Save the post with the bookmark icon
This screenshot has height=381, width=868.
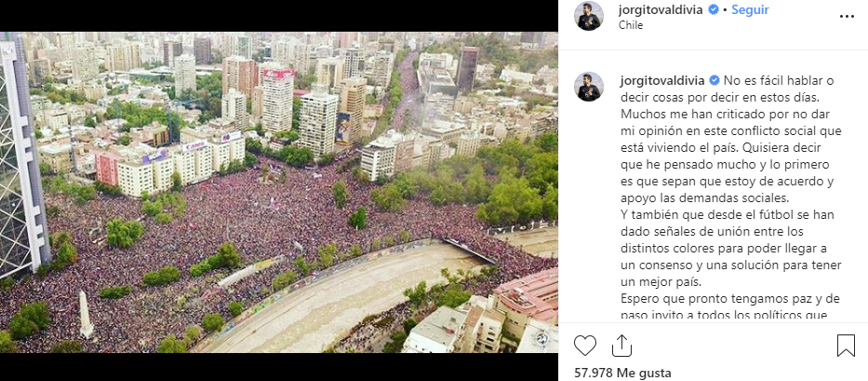pyautogui.click(x=846, y=346)
